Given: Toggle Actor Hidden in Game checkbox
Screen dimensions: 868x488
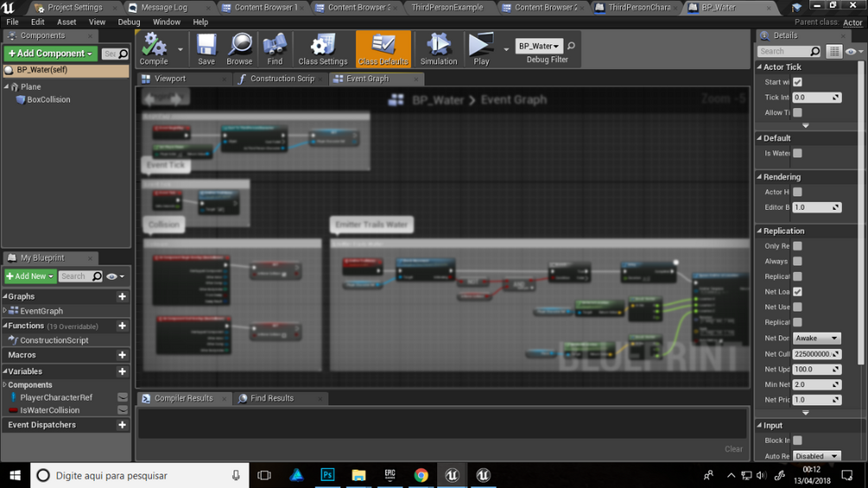Looking at the screenshot, I should (797, 192).
